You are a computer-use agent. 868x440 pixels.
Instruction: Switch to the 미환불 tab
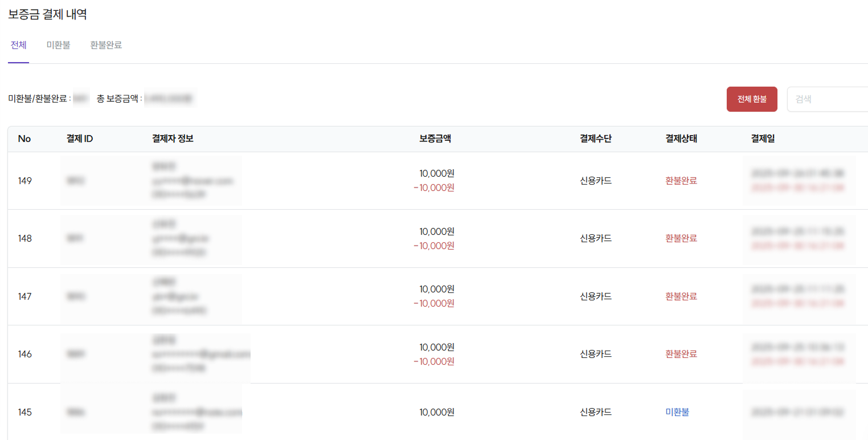[58, 45]
